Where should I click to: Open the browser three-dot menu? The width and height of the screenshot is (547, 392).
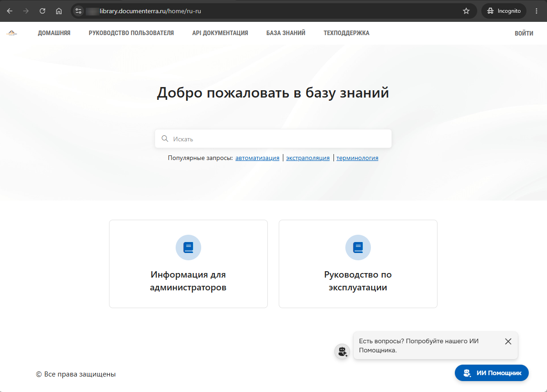click(537, 11)
